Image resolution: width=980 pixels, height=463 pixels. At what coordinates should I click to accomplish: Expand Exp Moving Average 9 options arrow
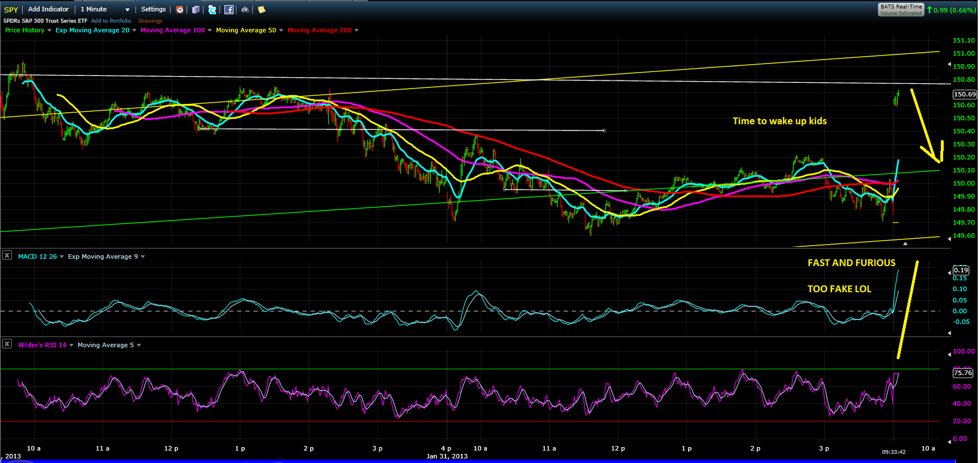[x=143, y=257]
